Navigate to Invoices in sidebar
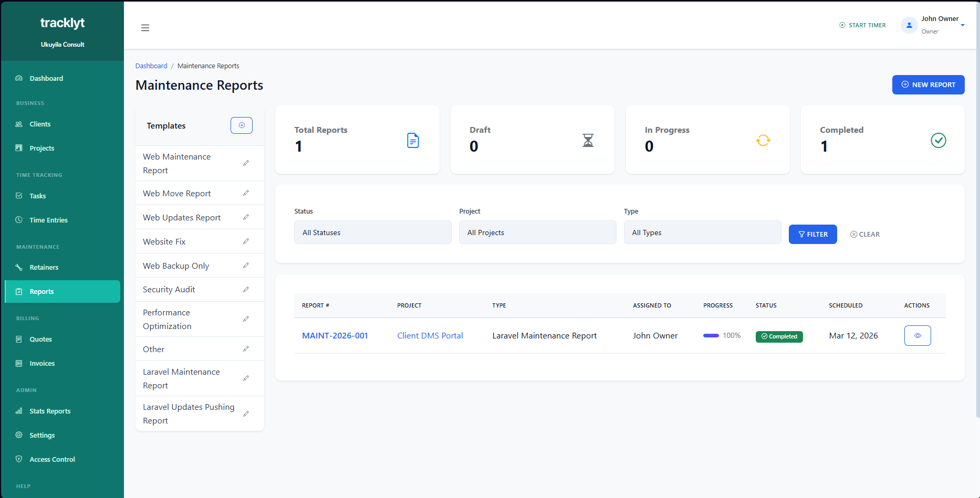The width and height of the screenshot is (980, 498). [x=42, y=364]
